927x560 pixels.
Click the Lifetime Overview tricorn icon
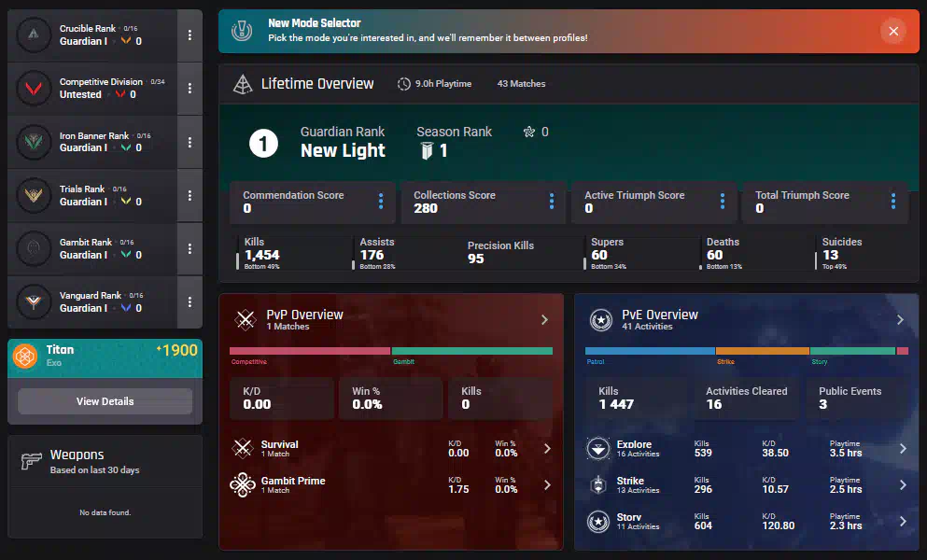(x=243, y=84)
